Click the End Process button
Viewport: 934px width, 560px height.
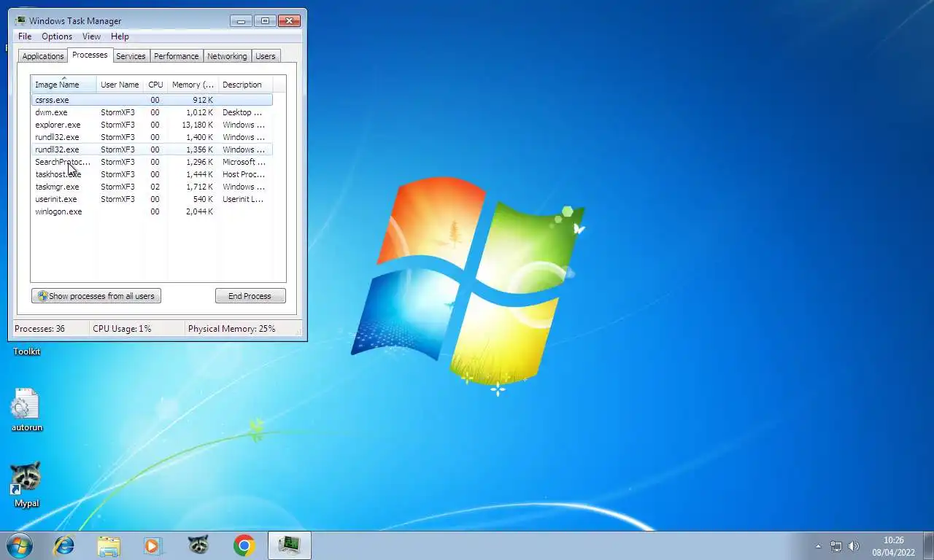pos(250,296)
